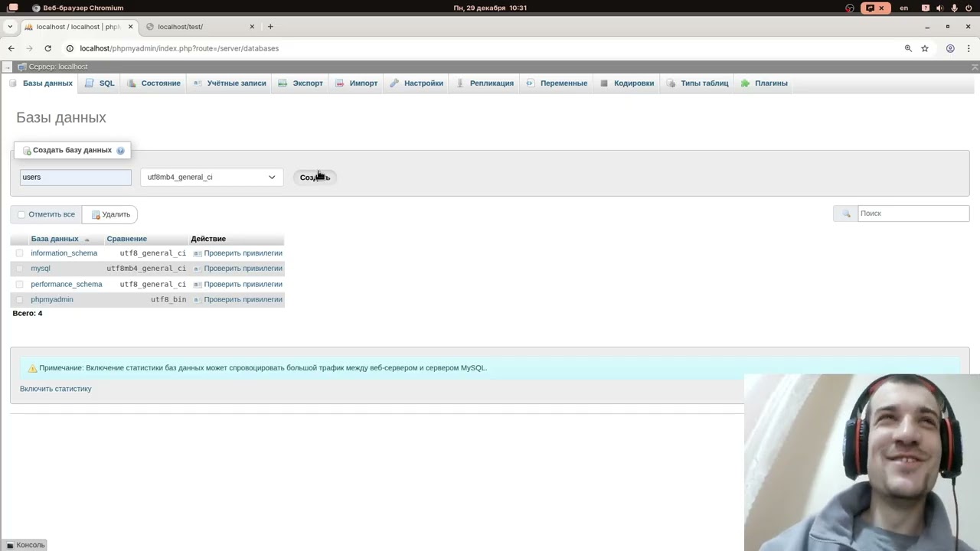980x551 pixels.
Task: Bookmark this page with the star icon
Action: 925,48
